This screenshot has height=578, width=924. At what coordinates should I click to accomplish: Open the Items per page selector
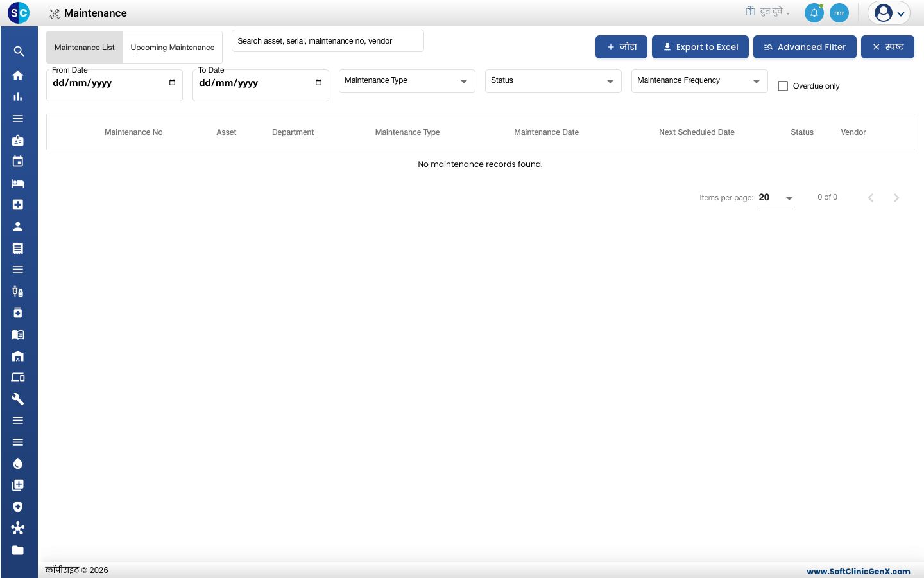776,198
